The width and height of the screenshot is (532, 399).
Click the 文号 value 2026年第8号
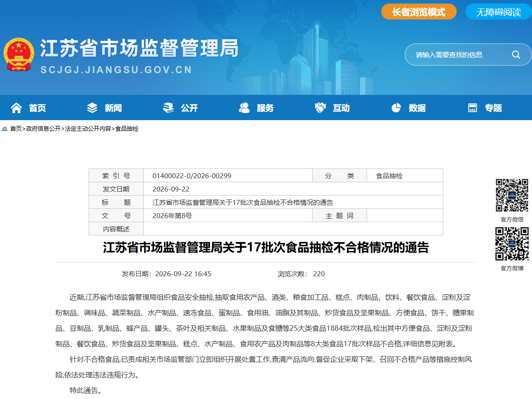point(172,215)
